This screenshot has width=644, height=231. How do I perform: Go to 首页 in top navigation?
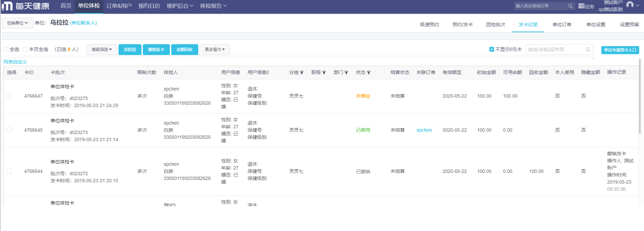tap(66, 6)
